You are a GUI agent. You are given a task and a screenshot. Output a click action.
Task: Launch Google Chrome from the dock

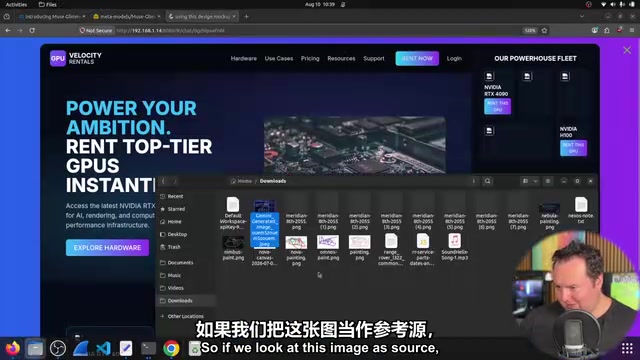point(171,348)
